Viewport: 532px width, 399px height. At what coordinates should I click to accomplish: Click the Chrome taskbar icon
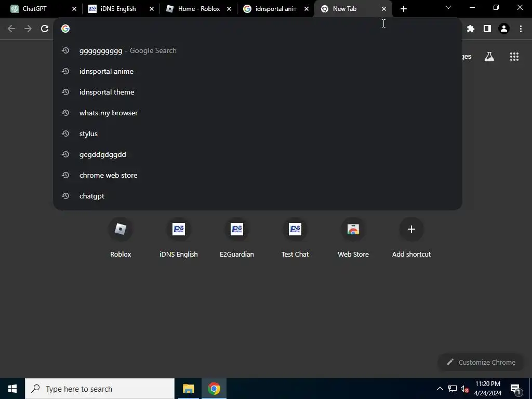click(x=214, y=389)
